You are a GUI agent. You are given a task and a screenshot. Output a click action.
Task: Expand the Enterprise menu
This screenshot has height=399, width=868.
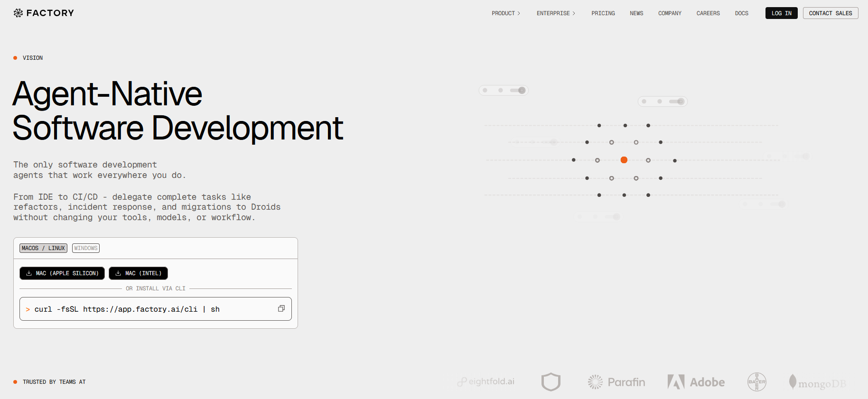555,13
